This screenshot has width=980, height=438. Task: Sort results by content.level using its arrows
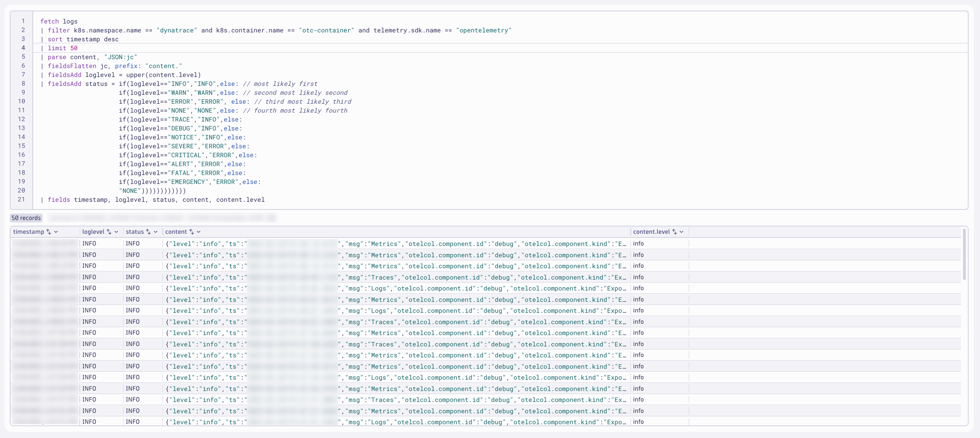(x=675, y=232)
